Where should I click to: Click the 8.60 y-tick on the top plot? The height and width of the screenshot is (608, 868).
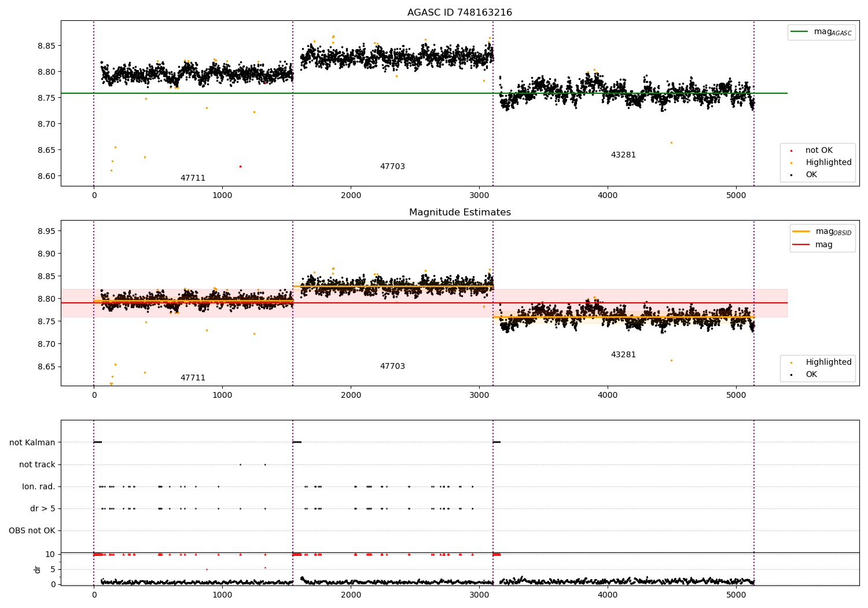click(x=45, y=176)
